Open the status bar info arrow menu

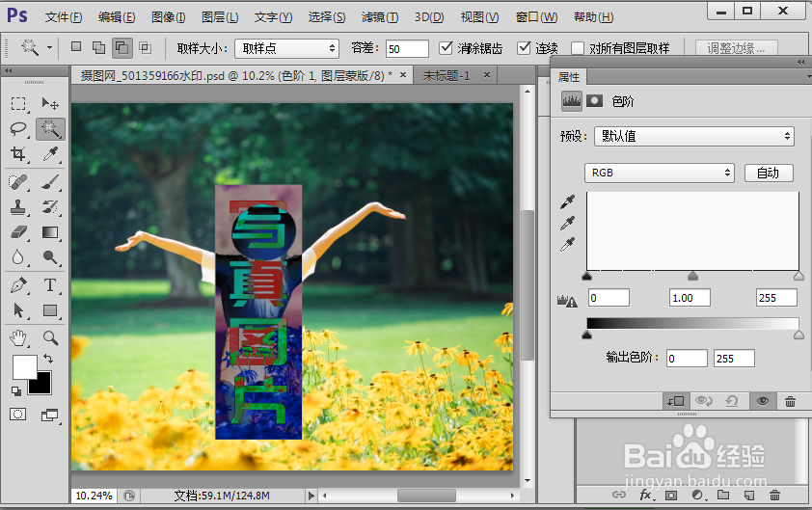point(311,496)
